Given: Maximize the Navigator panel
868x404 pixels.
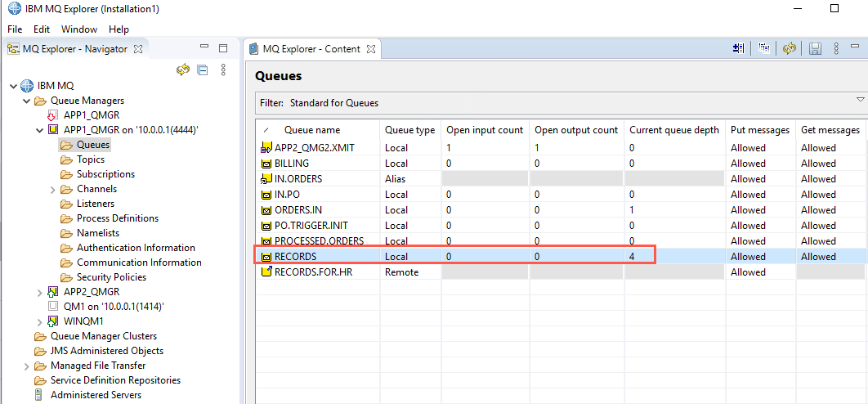Looking at the screenshot, I should pos(223,48).
